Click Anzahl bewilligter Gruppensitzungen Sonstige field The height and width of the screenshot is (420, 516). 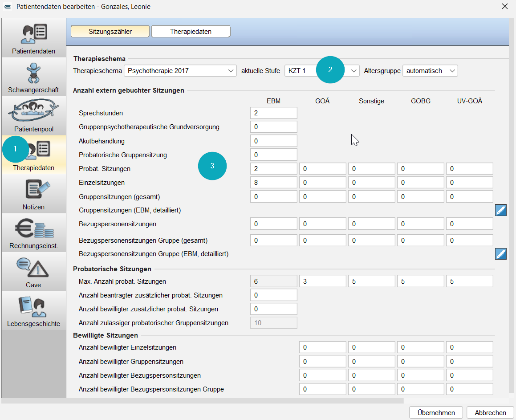372,361
